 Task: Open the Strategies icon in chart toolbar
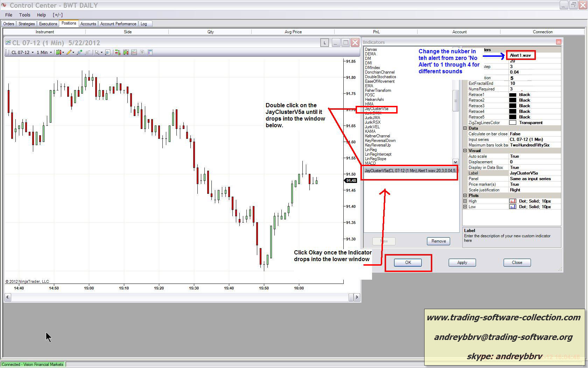click(134, 53)
